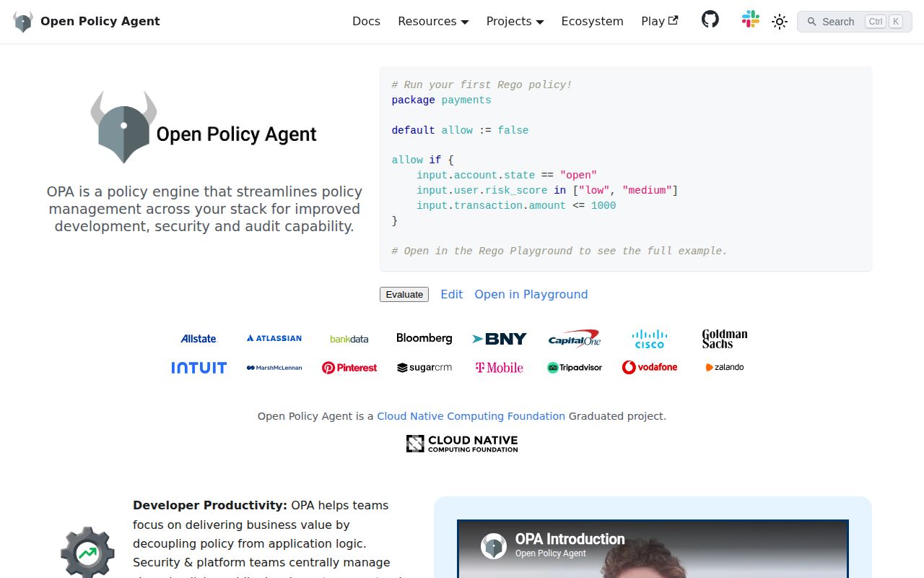Click the Tripadvisor logo
The height and width of the screenshot is (578, 924).
[575, 368]
